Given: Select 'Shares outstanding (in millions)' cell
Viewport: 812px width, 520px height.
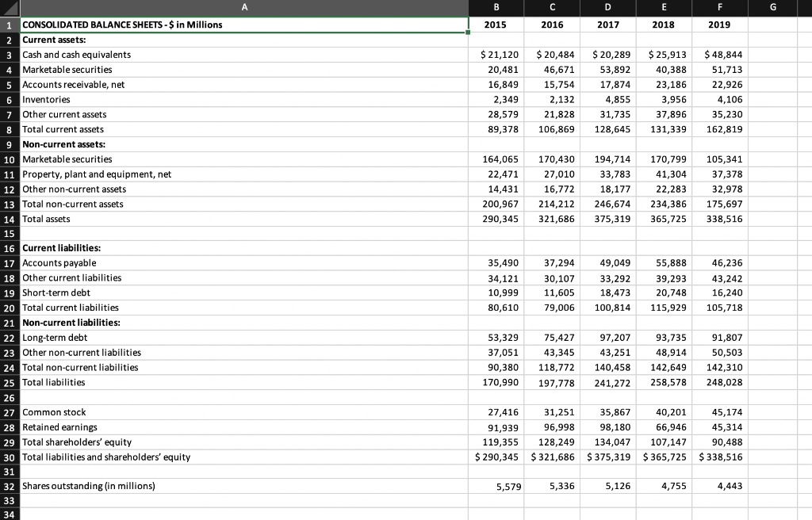Looking at the screenshot, I should (x=244, y=487).
